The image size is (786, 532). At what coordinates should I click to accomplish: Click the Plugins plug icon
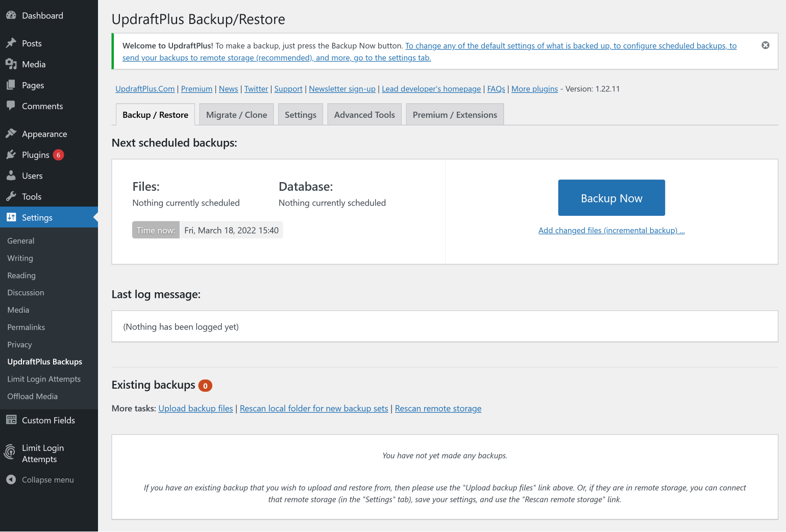(x=11, y=155)
